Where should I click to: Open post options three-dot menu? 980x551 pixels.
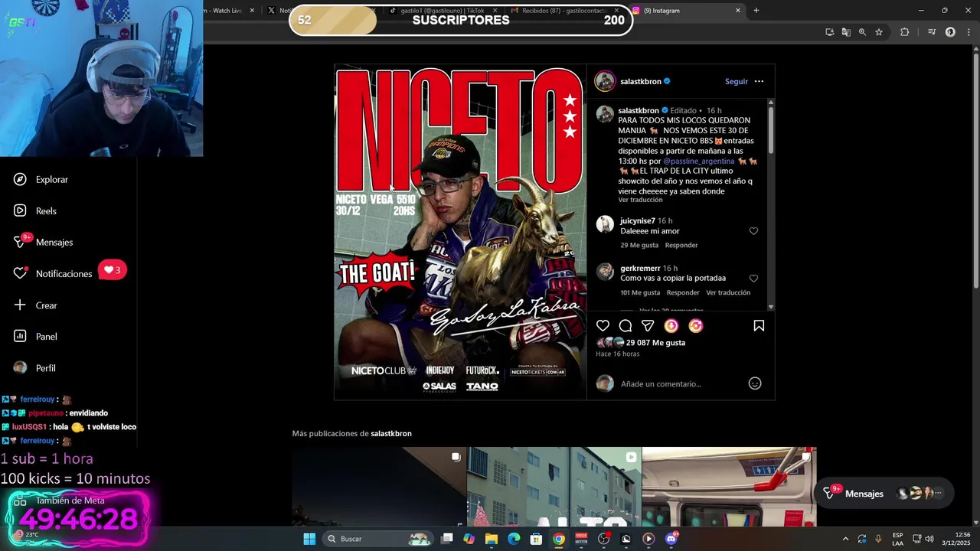[759, 81]
